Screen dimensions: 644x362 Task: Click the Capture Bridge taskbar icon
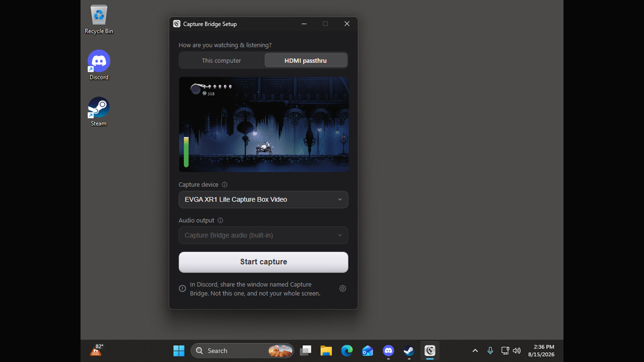click(x=430, y=351)
